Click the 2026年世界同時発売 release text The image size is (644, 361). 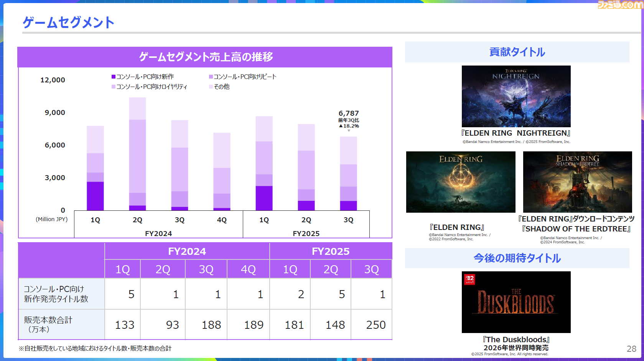(516, 348)
